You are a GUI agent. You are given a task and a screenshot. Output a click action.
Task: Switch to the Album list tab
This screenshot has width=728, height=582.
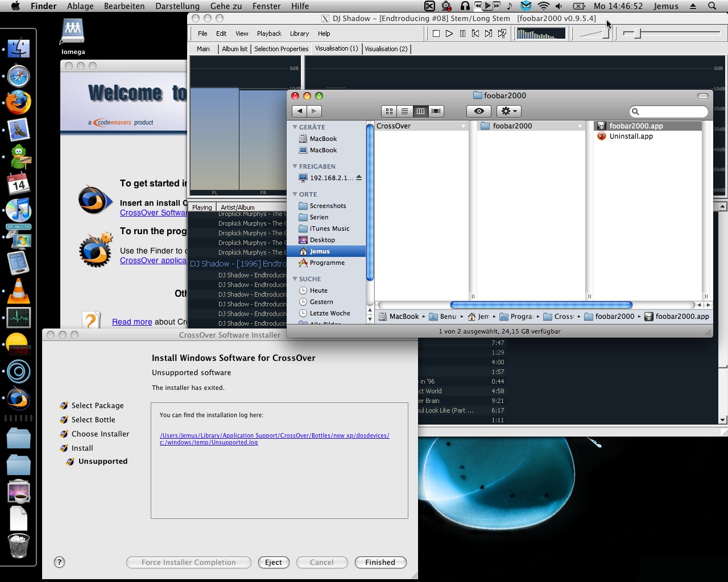tap(234, 49)
